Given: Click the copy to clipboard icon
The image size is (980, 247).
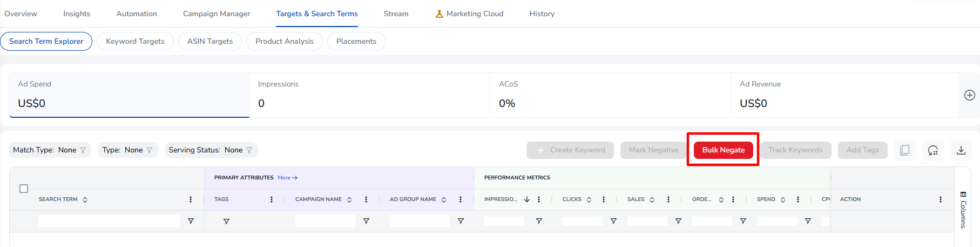Looking at the screenshot, I should 905,150.
